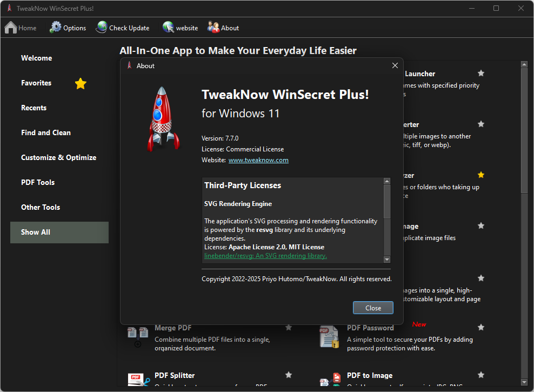Open the www.tweaknow.com link
Viewport: 534px width, 392px height.
click(258, 160)
